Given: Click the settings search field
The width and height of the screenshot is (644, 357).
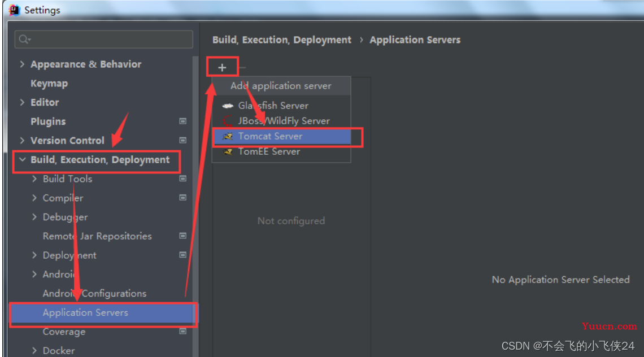Looking at the screenshot, I should (104, 40).
